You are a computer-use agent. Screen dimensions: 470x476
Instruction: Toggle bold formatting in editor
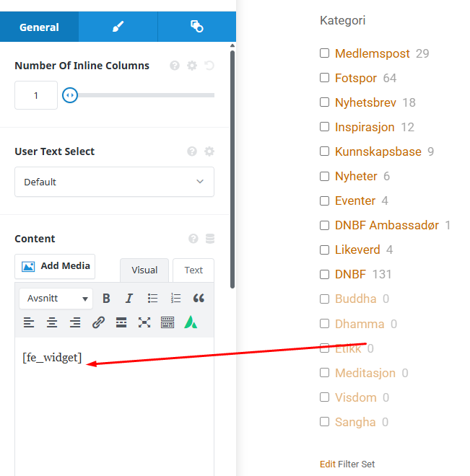(x=106, y=299)
